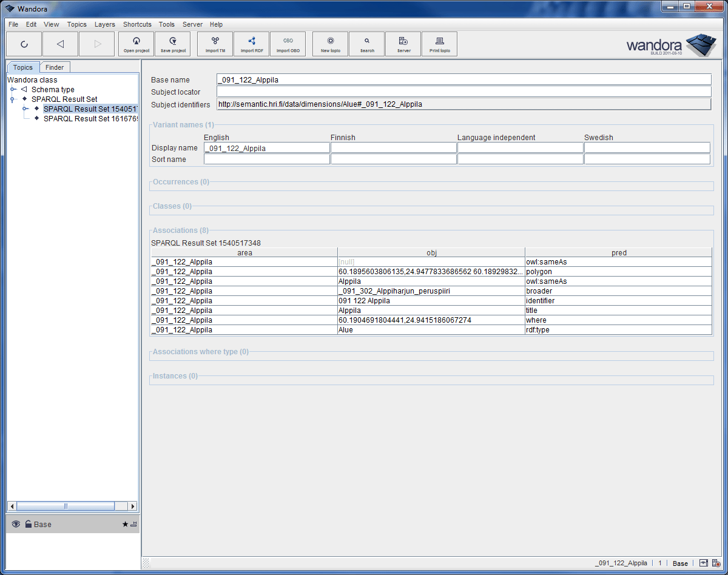728x575 pixels.
Task: Create a New topic
Action: (330, 44)
